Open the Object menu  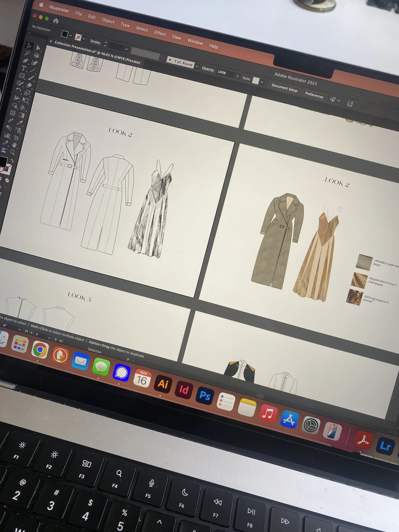click(108, 21)
